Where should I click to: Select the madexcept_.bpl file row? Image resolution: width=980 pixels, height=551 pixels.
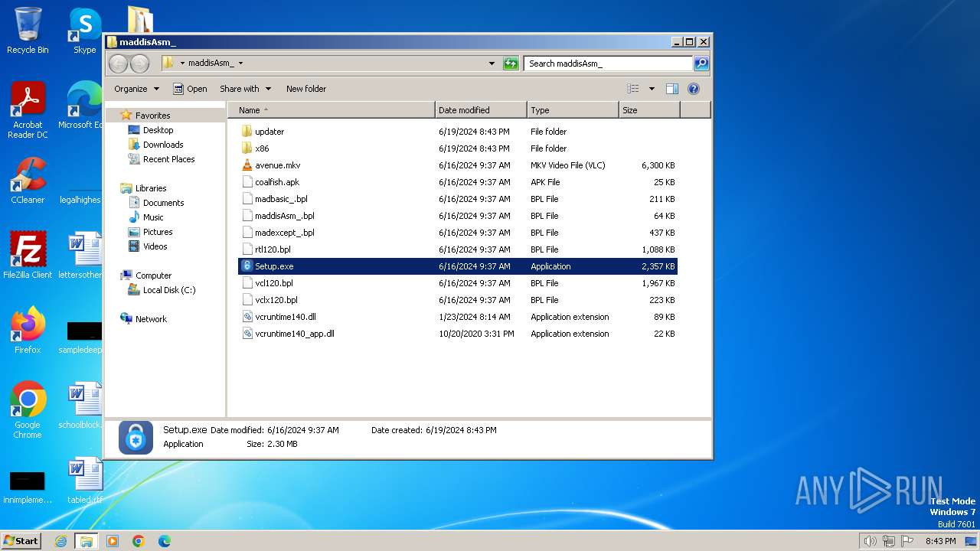coord(458,233)
